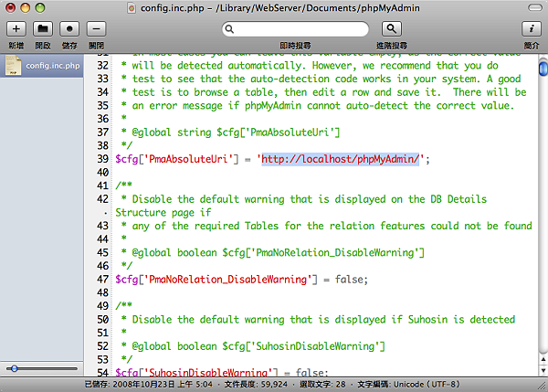Select config.inc.php in the sidebar list
The height and width of the screenshot is (392, 548).
click(42, 66)
